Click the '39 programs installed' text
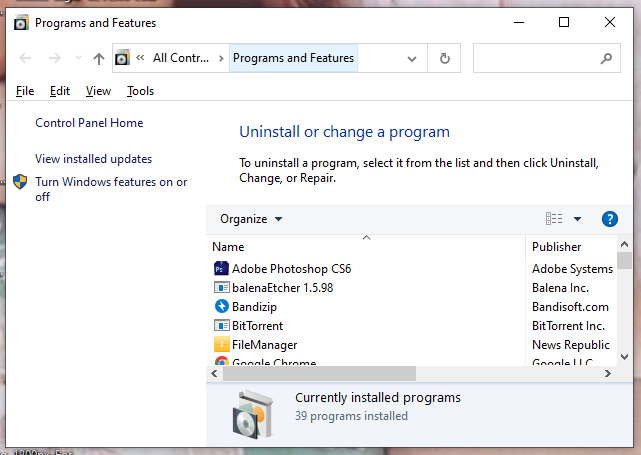Viewport: 641px width, 455px height. [x=351, y=416]
